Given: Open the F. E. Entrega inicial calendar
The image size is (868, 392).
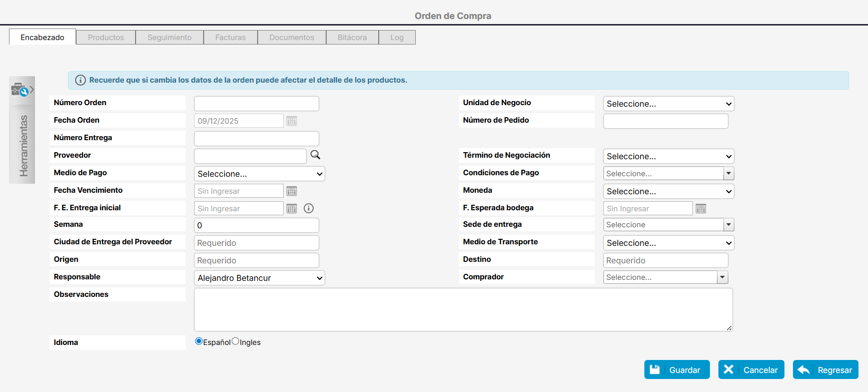Looking at the screenshot, I should coord(292,209).
